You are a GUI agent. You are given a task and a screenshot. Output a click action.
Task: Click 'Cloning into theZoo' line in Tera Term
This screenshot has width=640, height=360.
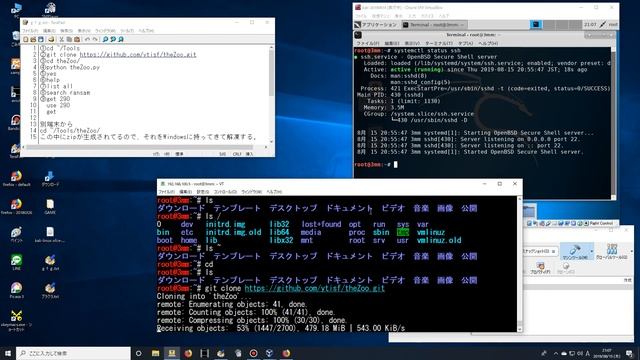click(203, 296)
